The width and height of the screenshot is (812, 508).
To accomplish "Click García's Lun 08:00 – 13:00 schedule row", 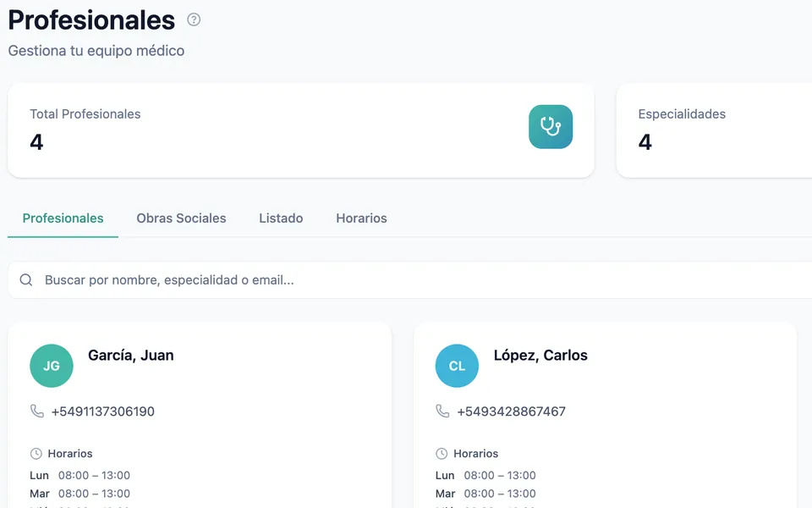I will tap(80, 475).
